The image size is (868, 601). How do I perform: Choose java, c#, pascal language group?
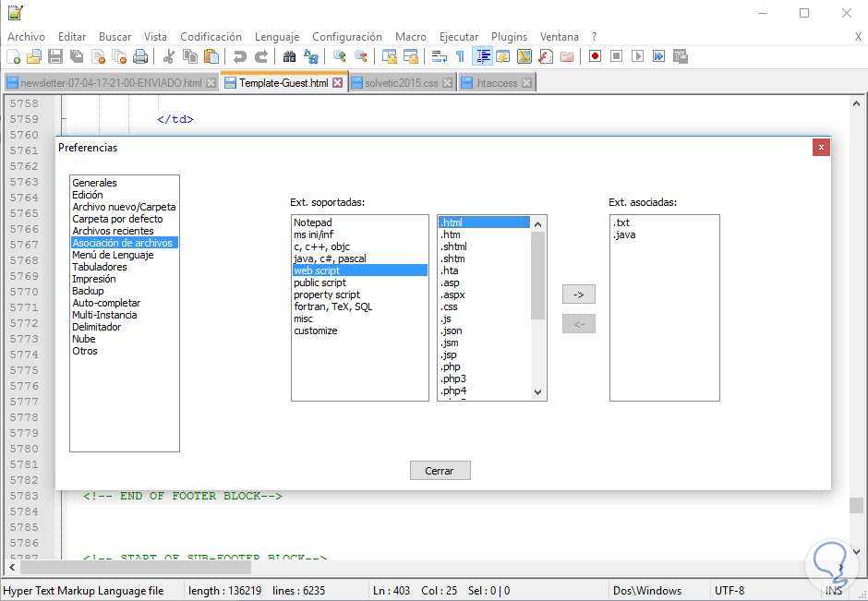(x=328, y=258)
